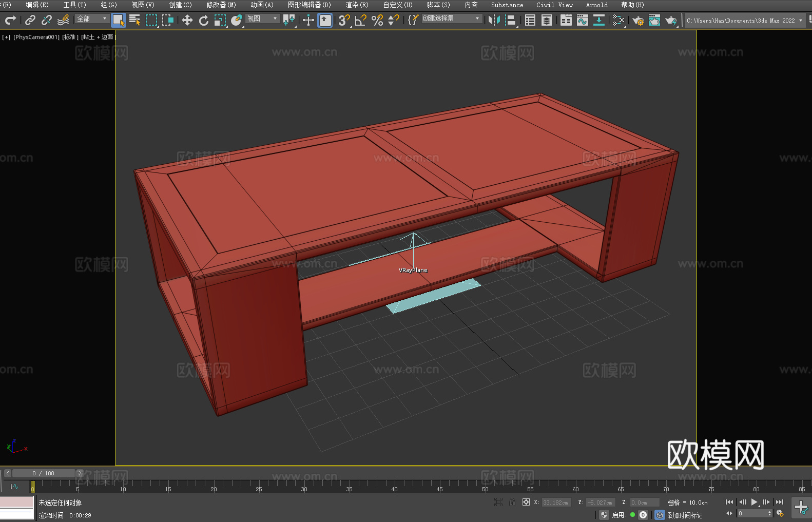
Task: Toggle Angle Snap
Action: [361, 20]
